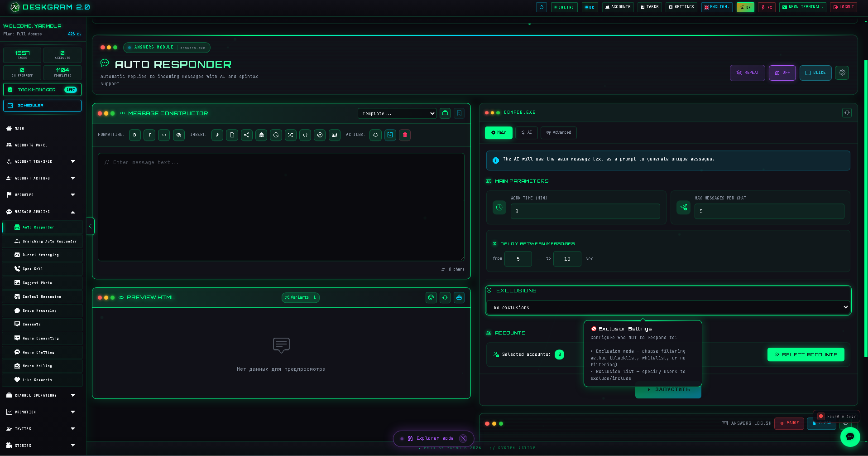Screen dimensions: 868x456
Task: Click the robot icon in preview panel
Action: pyautogui.click(x=459, y=297)
